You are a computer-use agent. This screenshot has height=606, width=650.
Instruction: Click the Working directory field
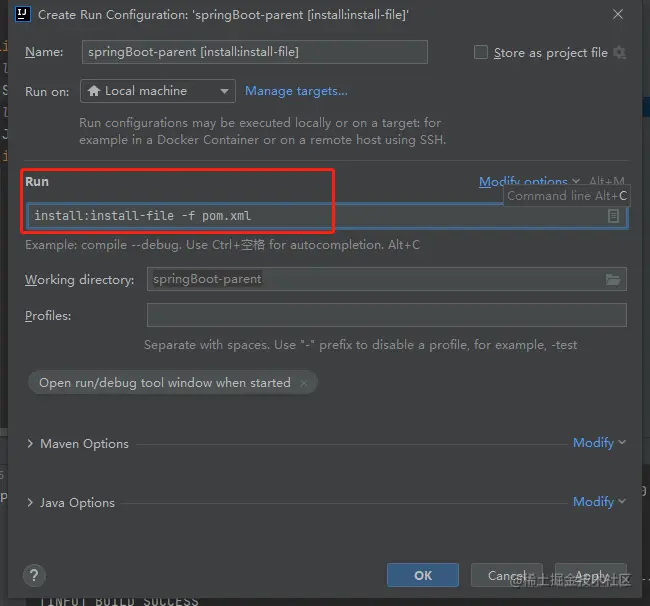[386, 279]
